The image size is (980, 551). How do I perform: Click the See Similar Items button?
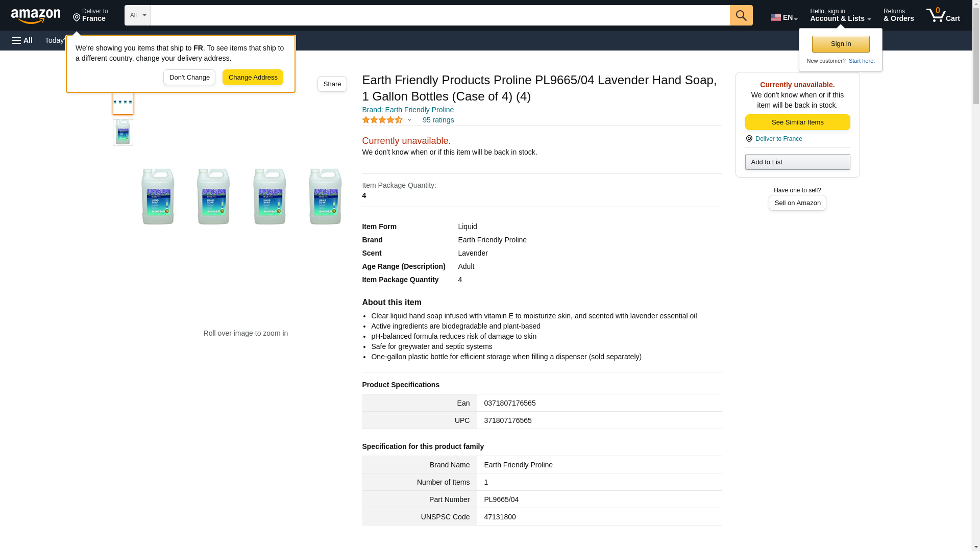[x=797, y=122]
